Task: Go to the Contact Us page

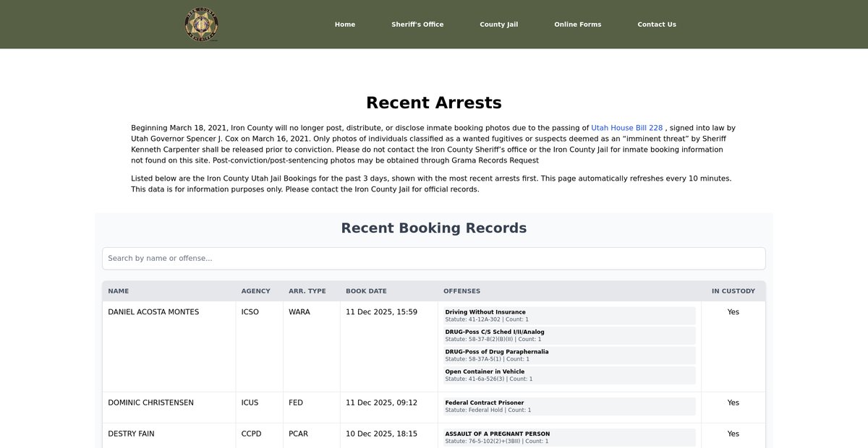Action: point(657,25)
